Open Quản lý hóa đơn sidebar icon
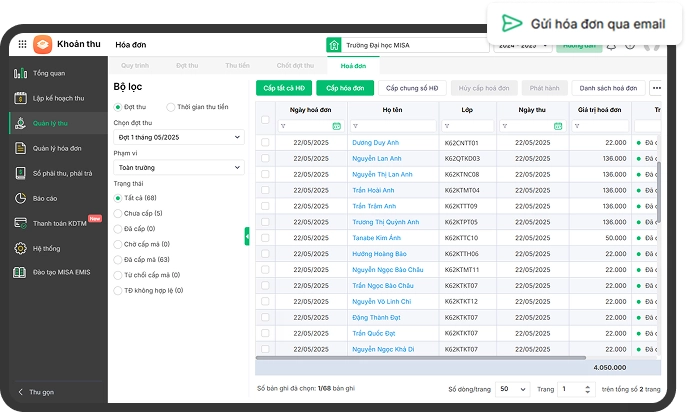The image size is (687, 412). (20, 148)
